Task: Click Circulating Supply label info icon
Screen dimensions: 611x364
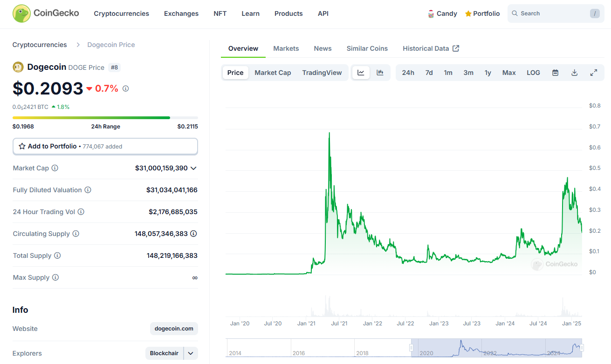Action: pos(76,234)
